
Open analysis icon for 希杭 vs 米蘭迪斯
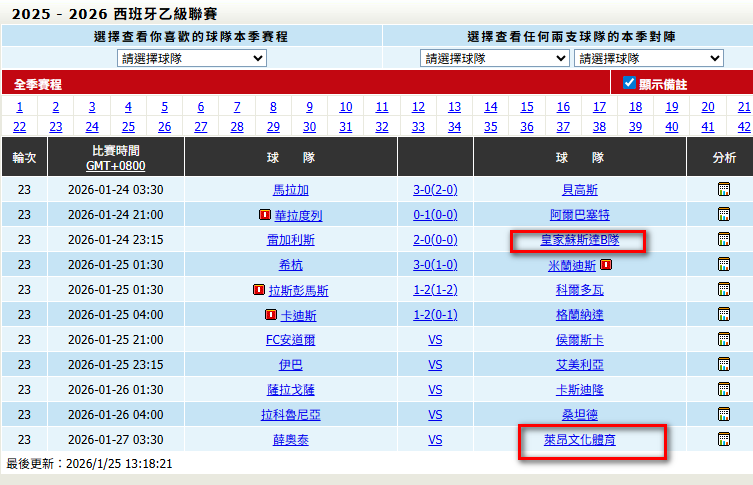point(724,265)
